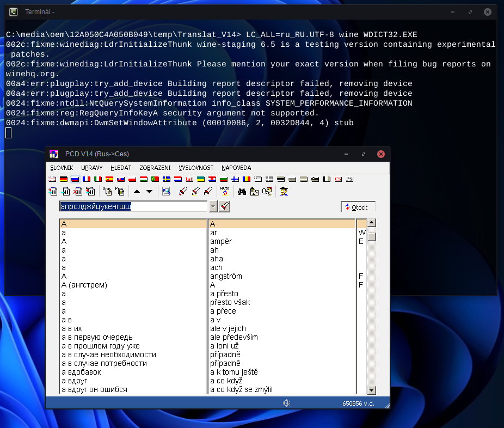The width and height of the screenshot is (504, 428).
Task: Select the Russian flag dictionary
Action: click(75, 179)
